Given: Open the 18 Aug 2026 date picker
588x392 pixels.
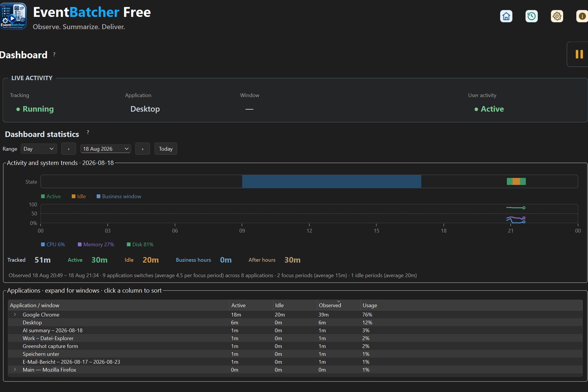Looking at the screenshot, I should click(x=105, y=149).
